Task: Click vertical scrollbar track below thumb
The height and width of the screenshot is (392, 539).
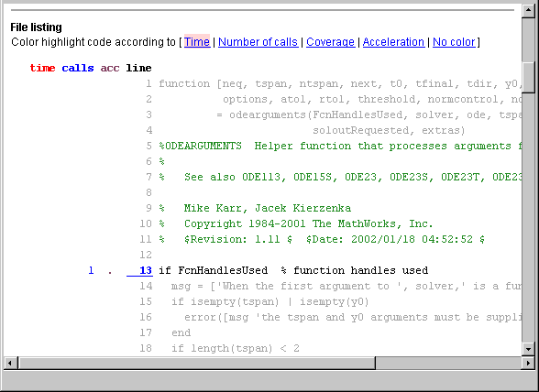Action: tap(528, 217)
